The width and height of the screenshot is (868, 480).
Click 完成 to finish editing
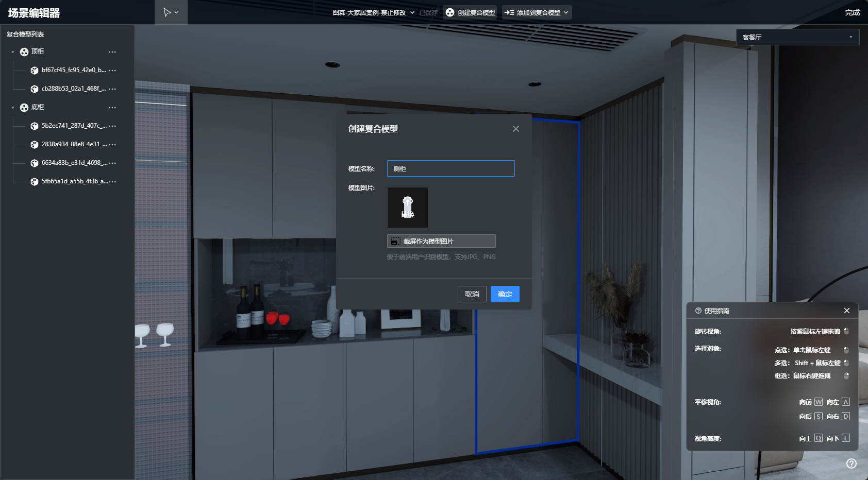point(852,12)
